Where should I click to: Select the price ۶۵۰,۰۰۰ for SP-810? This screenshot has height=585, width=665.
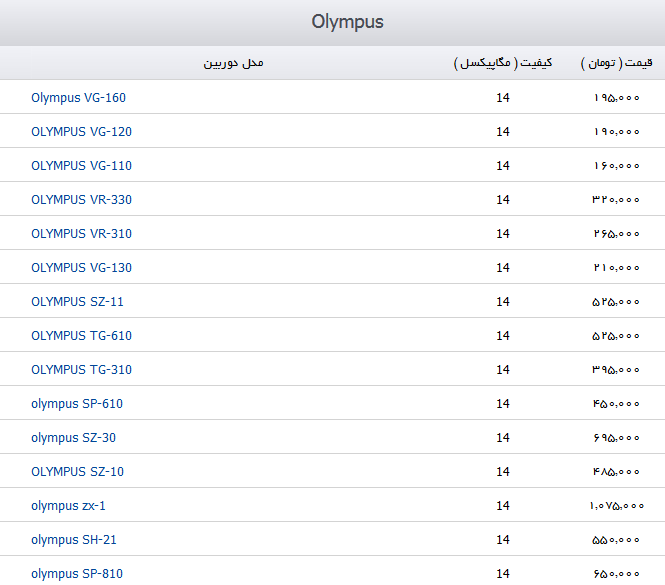616,574
